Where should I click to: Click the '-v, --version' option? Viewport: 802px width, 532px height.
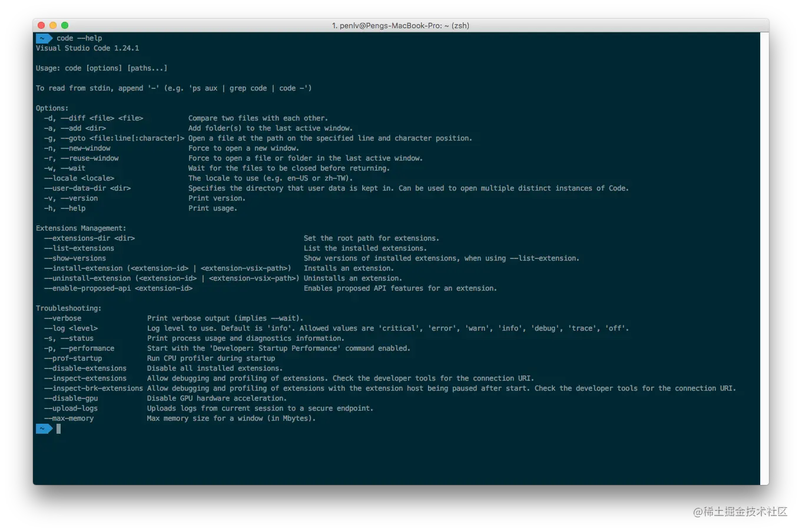point(71,198)
